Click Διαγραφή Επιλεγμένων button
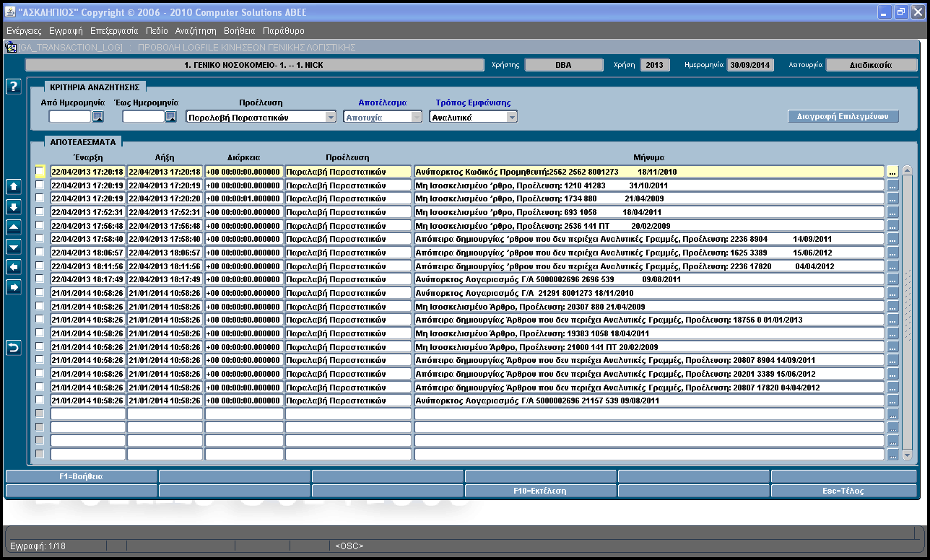The height and width of the screenshot is (560, 930). click(843, 116)
